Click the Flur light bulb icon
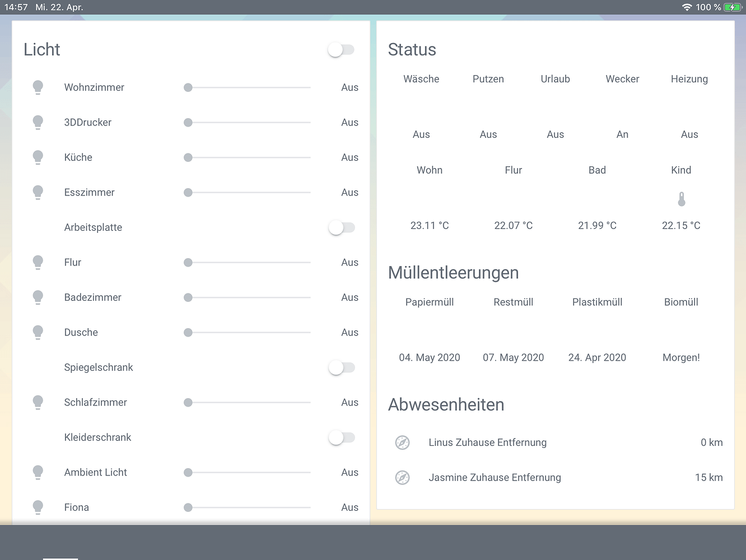This screenshot has width=746, height=560. click(38, 262)
